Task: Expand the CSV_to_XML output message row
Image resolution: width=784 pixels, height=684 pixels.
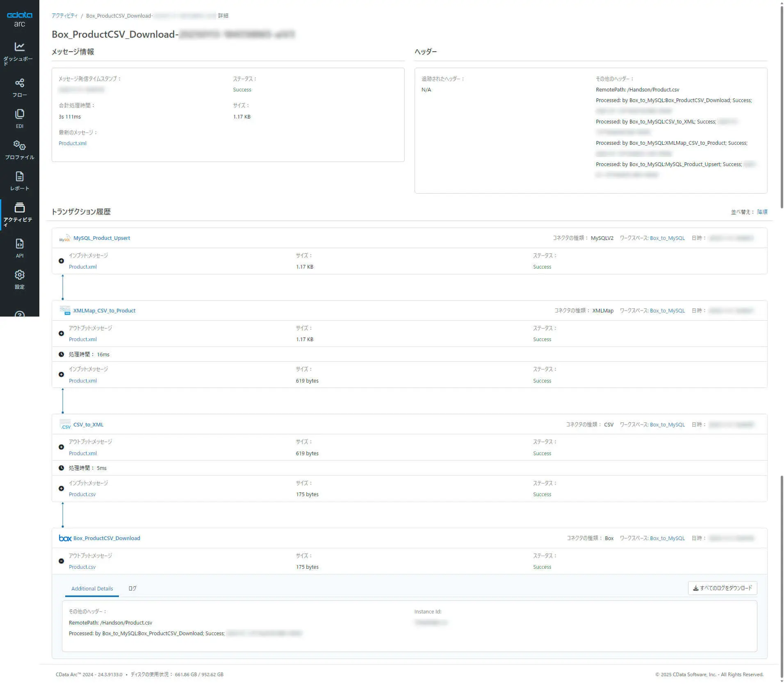Action: pos(61,447)
